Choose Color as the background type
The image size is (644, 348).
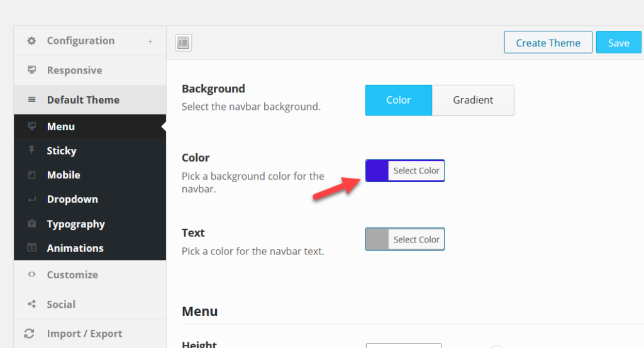point(398,100)
